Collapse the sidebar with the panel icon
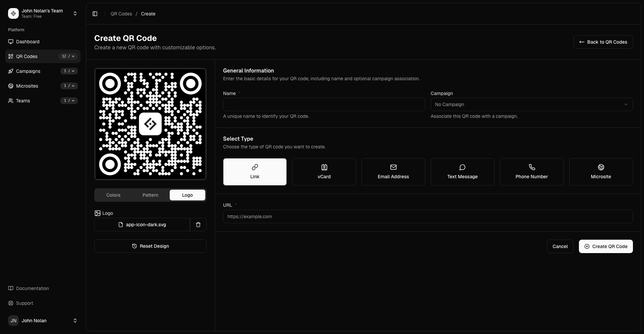Screen dimensions: 644x334 point(95,14)
